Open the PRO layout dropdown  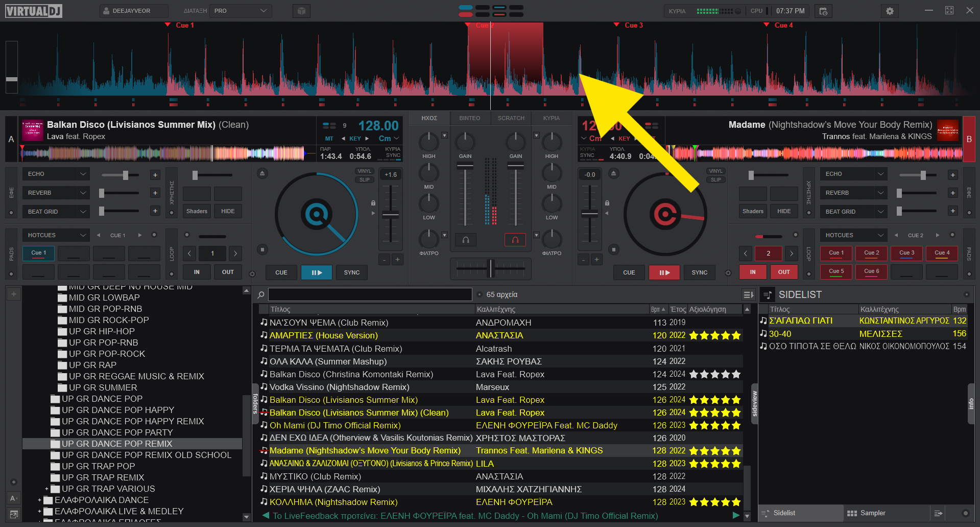[241, 11]
